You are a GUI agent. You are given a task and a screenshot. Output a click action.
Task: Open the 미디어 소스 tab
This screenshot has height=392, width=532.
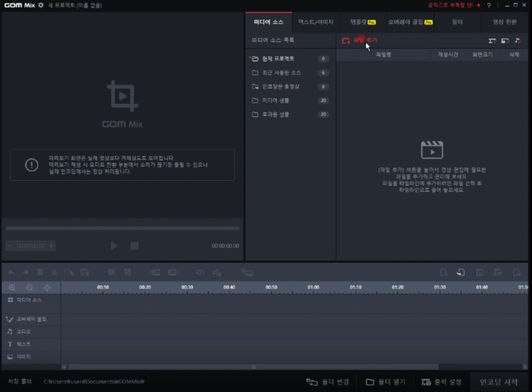[268, 23]
